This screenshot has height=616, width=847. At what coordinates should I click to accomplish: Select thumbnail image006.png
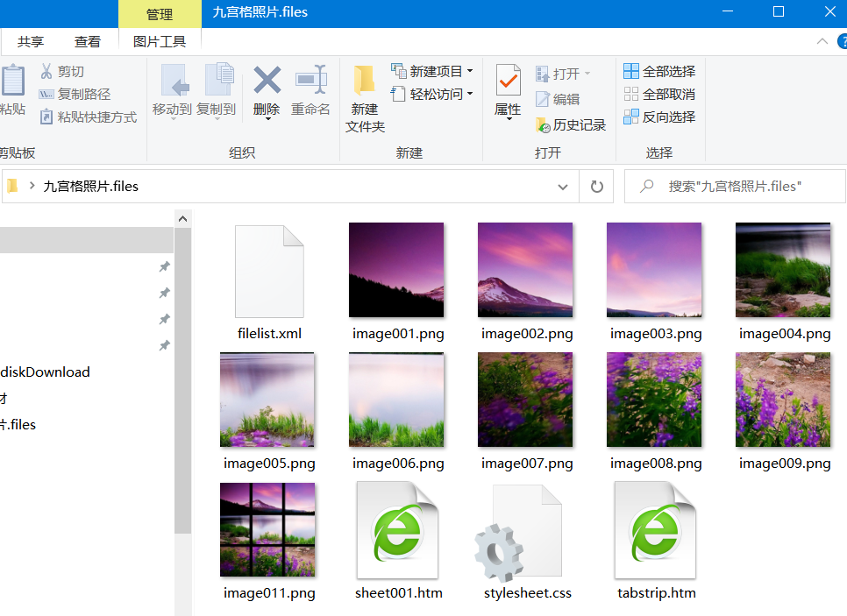(396, 400)
